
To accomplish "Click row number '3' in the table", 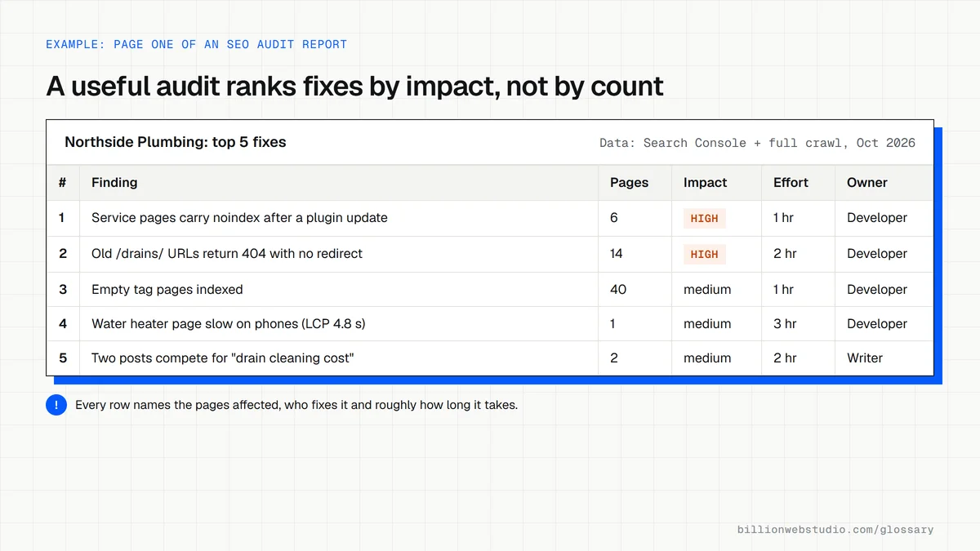I will [63, 290].
